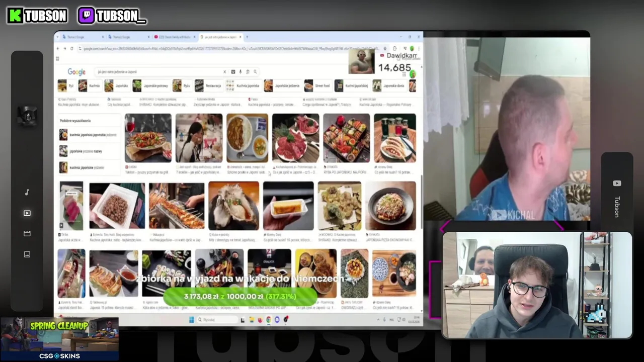Open the grilled skewers on grill image
This screenshot has height=362, width=644.
(177, 206)
